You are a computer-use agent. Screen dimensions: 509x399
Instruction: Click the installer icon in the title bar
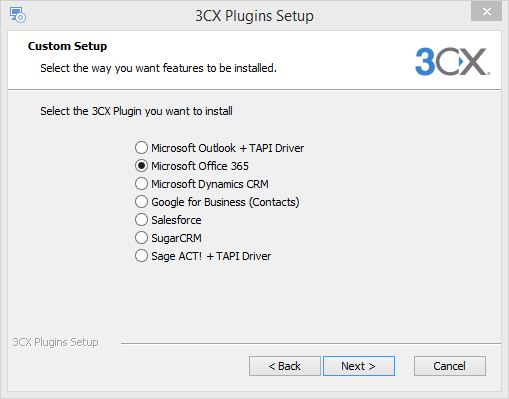coord(18,15)
